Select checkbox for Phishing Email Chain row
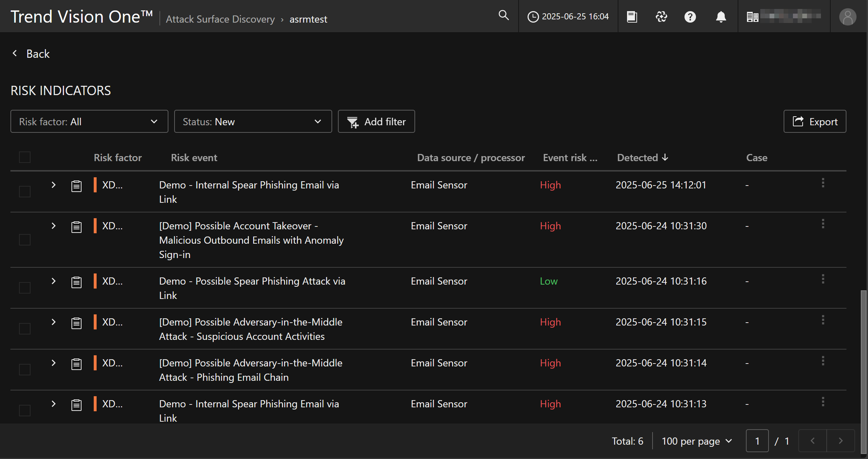Screen dimensions: 868x459 pyautogui.click(x=25, y=370)
